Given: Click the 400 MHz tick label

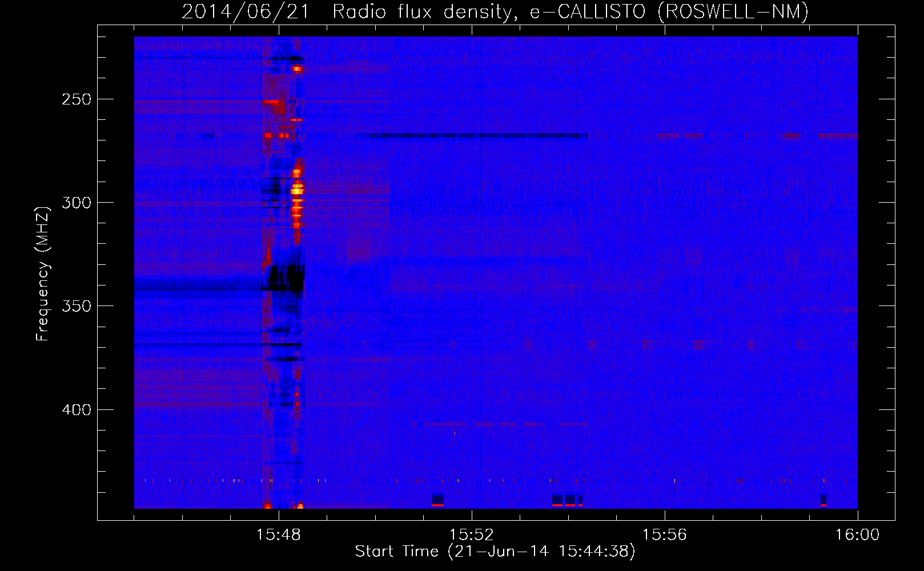Looking at the screenshot, I should 77,410.
